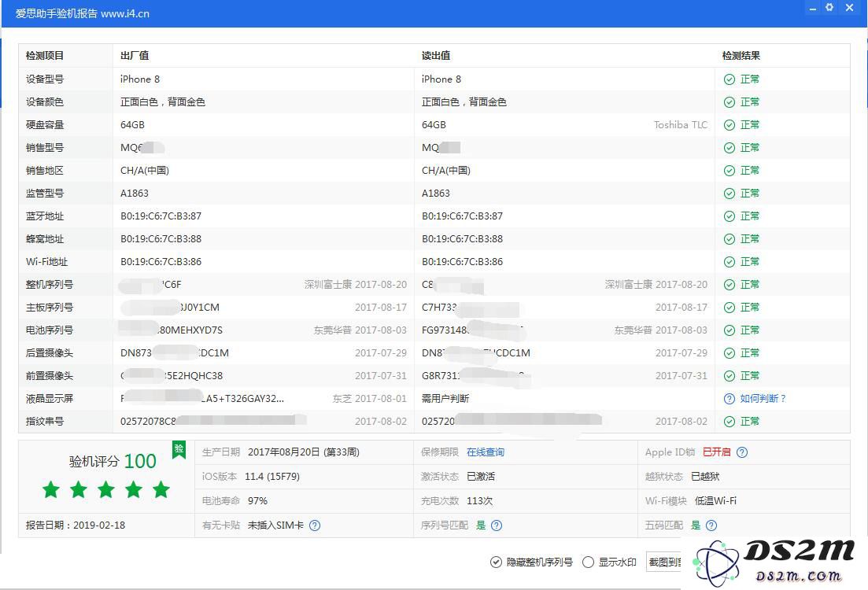Select the 已越狱 jailbreak status
Image resolution: width=868 pixels, height=590 pixels.
pyautogui.click(x=705, y=477)
